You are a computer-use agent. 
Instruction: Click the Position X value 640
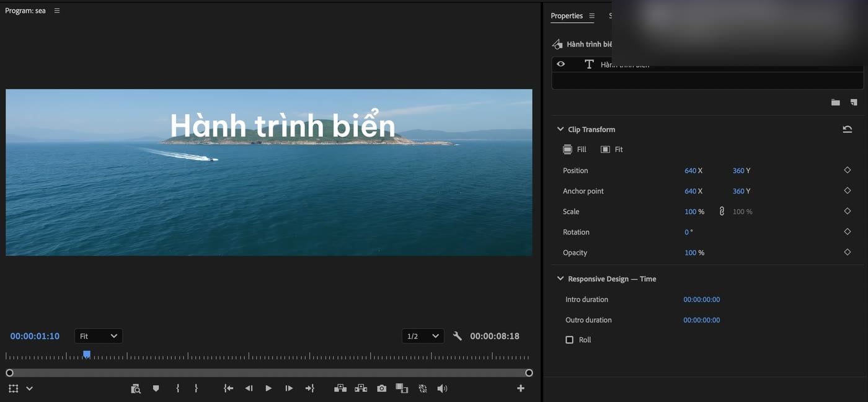(x=690, y=171)
